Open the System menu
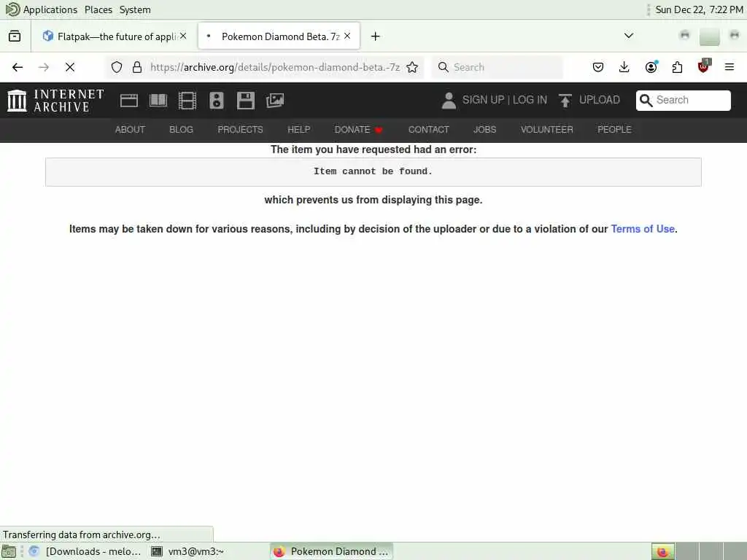 click(135, 9)
